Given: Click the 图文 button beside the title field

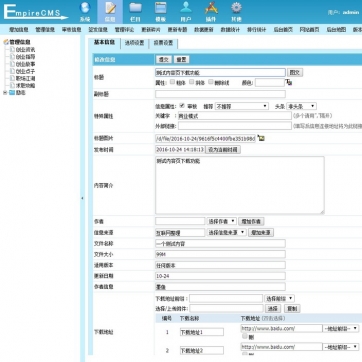Looking at the screenshot, I should click(x=295, y=72).
